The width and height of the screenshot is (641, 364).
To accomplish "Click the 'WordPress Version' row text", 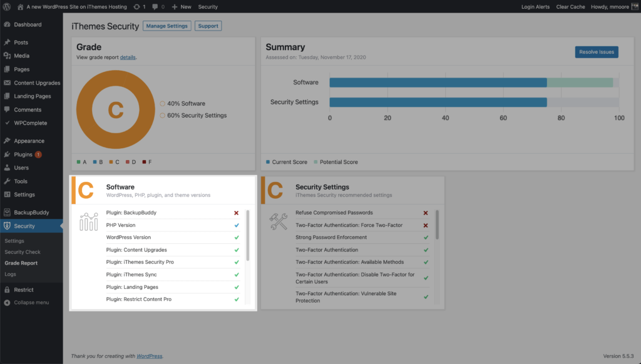I will click(x=128, y=238).
